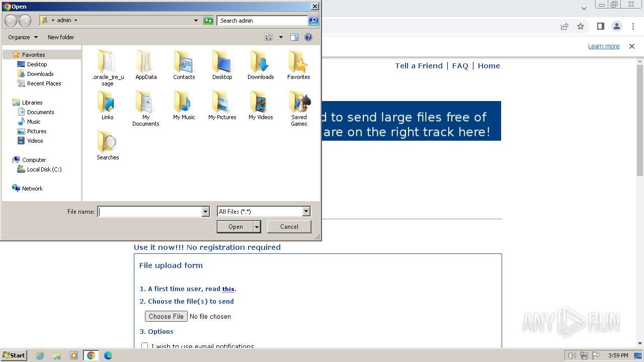Select Documents under Libraries

click(x=40, y=112)
